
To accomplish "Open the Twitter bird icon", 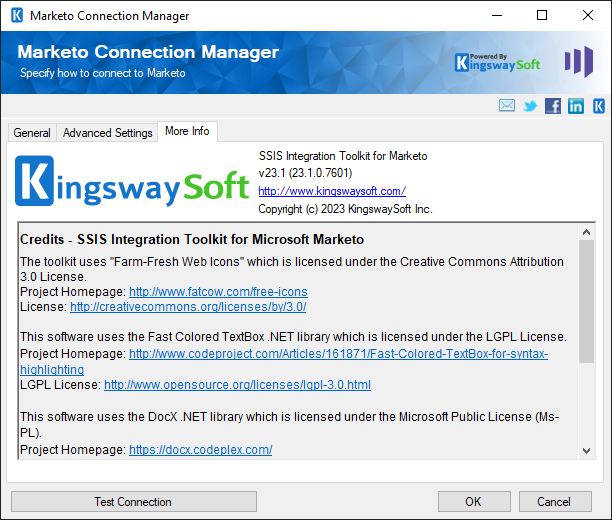I will coord(530,106).
